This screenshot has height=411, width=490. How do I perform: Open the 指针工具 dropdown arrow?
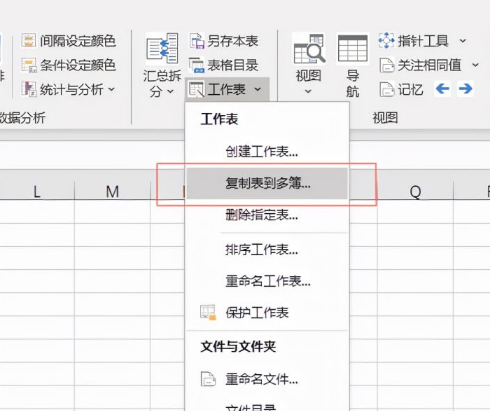[463, 41]
